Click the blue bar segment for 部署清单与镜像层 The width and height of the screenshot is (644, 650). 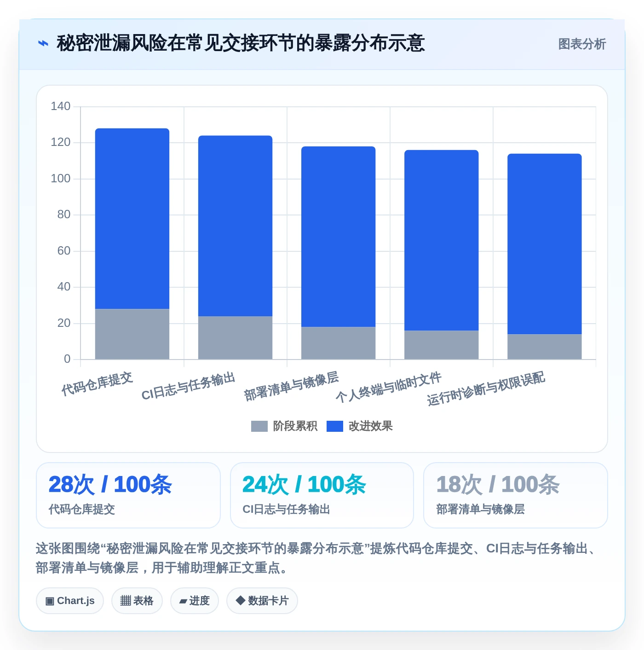[x=339, y=237]
